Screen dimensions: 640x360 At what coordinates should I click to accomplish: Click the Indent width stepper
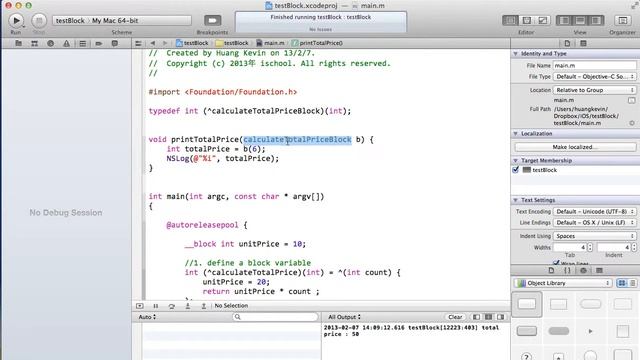coord(634,247)
